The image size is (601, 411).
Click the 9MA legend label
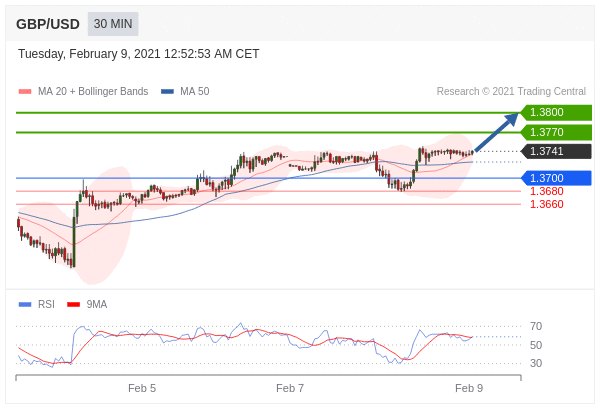[97, 304]
